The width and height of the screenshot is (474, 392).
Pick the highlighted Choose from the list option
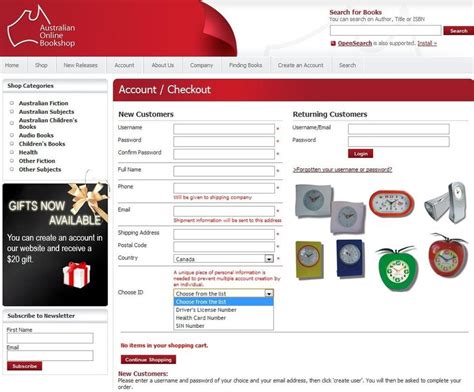pos(223,302)
